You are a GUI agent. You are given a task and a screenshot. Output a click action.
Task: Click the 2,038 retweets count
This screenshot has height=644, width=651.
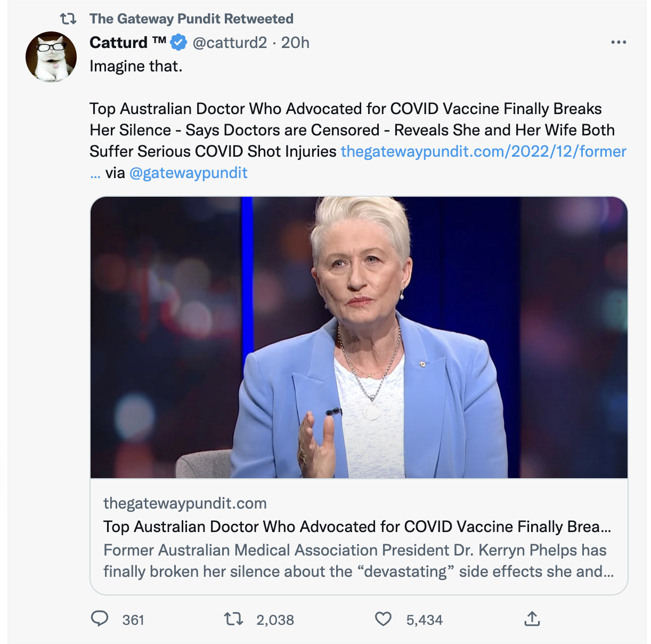click(x=275, y=620)
